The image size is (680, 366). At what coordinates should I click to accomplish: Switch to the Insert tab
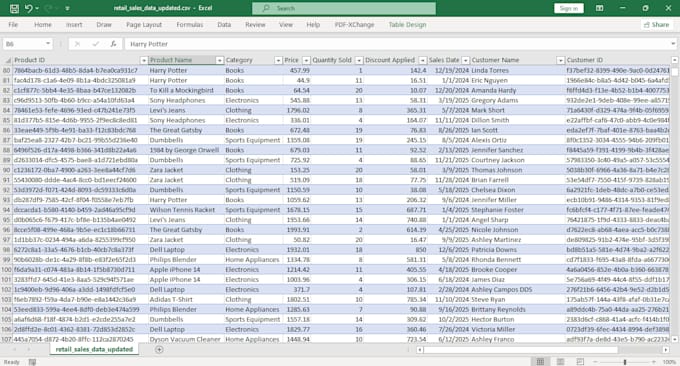point(74,25)
